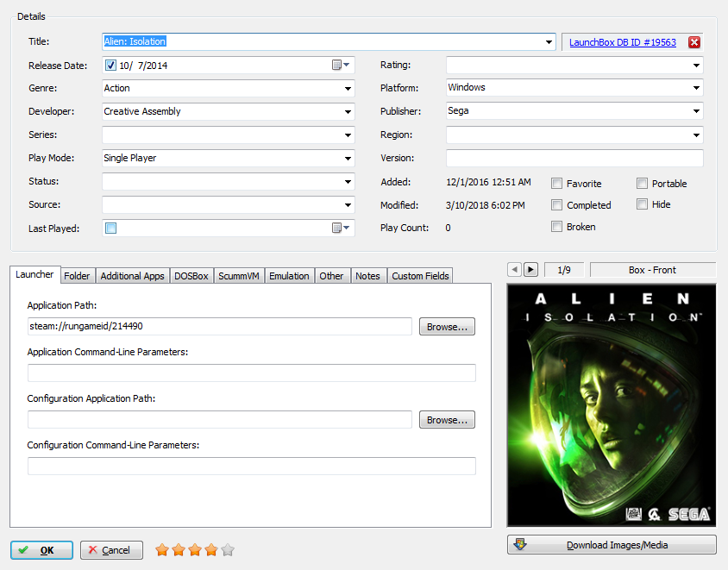Switch to the Emulation tab
Screen dimensions: 728x570
[x=289, y=276]
